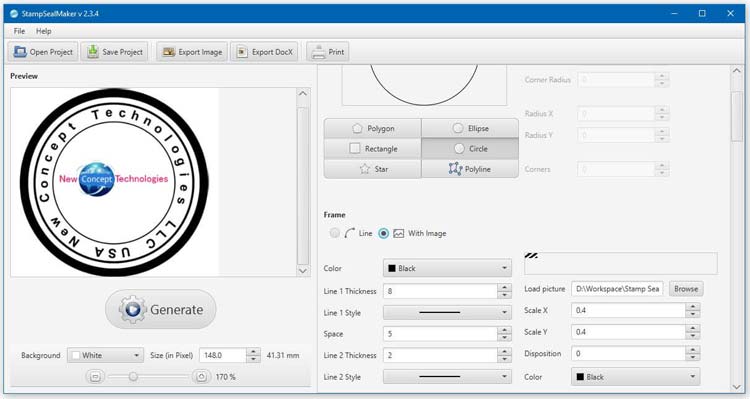750x399 pixels.
Task: Select the Circle shape button
Action: click(x=470, y=149)
